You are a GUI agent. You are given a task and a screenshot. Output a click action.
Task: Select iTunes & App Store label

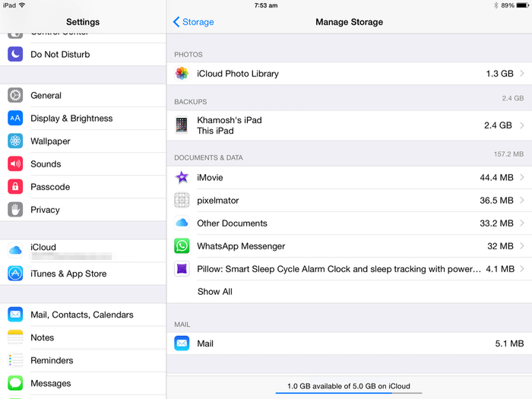(x=68, y=274)
